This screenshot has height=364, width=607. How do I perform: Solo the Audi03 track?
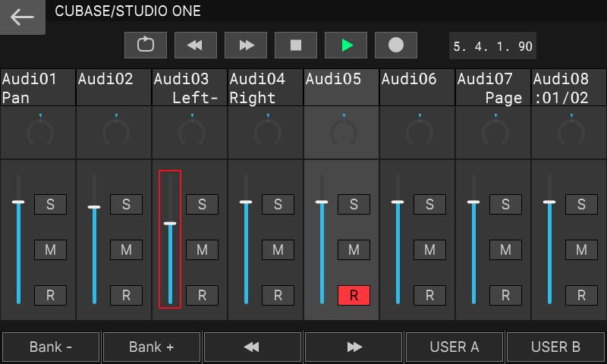pos(202,204)
